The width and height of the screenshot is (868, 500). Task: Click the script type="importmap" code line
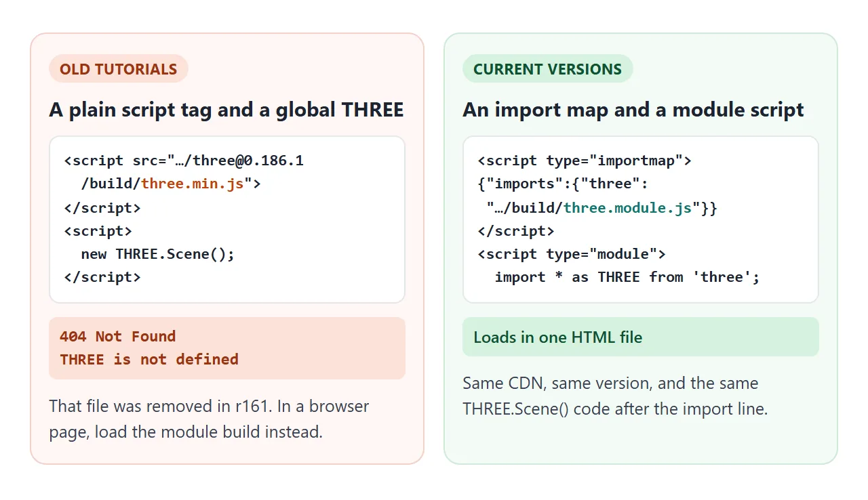pos(585,161)
